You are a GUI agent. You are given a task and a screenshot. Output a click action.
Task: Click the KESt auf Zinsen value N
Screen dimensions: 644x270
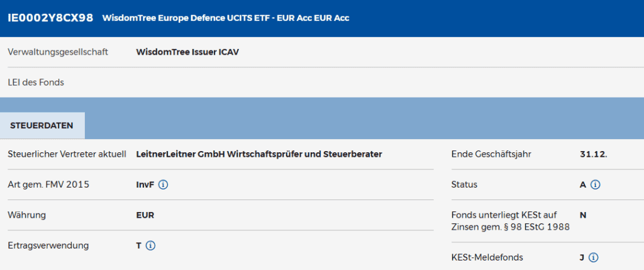[x=583, y=215]
